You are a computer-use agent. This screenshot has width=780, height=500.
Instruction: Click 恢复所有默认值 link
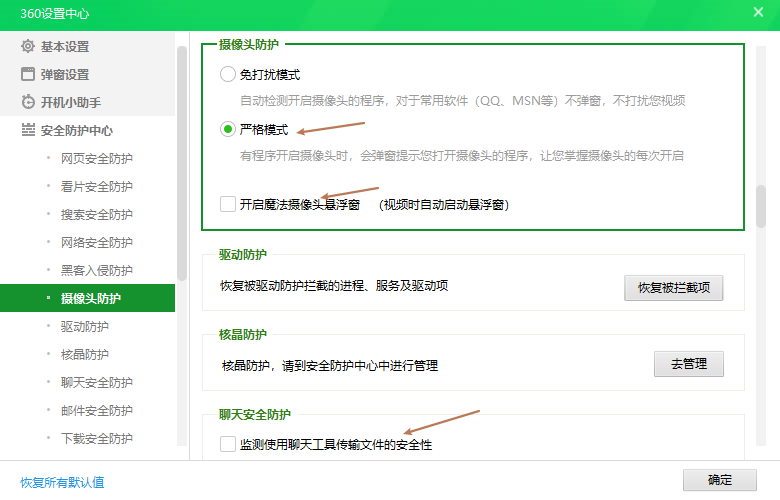62,482
